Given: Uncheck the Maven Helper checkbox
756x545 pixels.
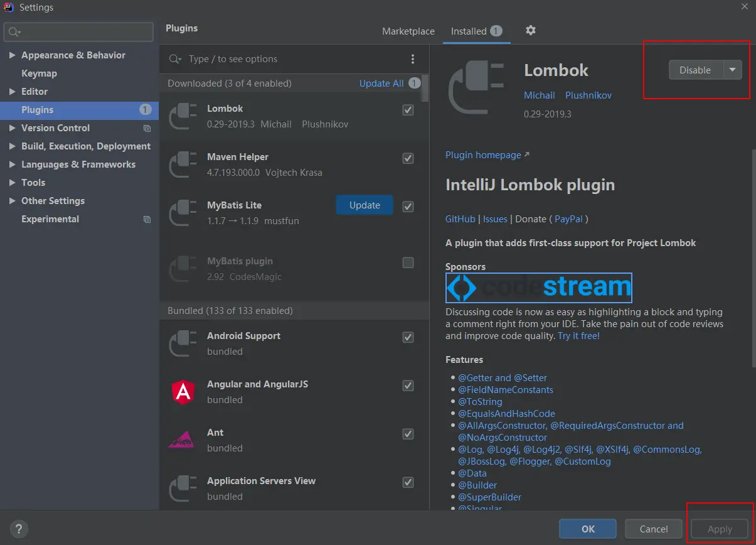Looking at the screenshot, I should pyautogui.click(x=408, y=158).
